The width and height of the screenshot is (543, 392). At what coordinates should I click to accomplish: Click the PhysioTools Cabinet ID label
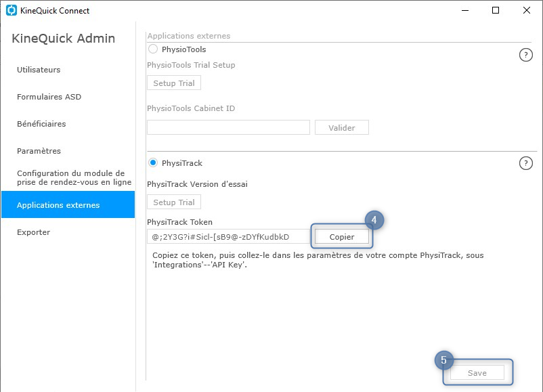(x=191, y=108)
